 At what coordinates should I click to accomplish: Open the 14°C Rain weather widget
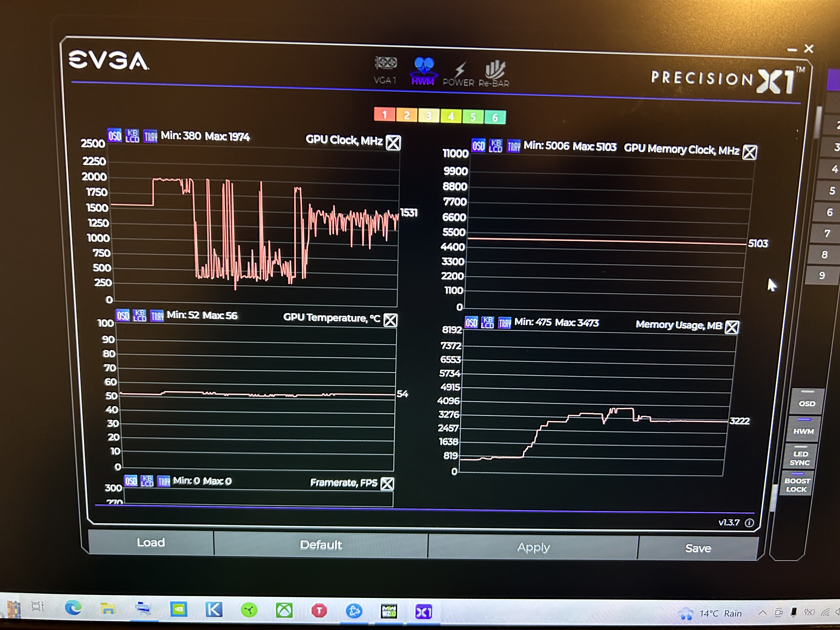[x=709, y=614]
